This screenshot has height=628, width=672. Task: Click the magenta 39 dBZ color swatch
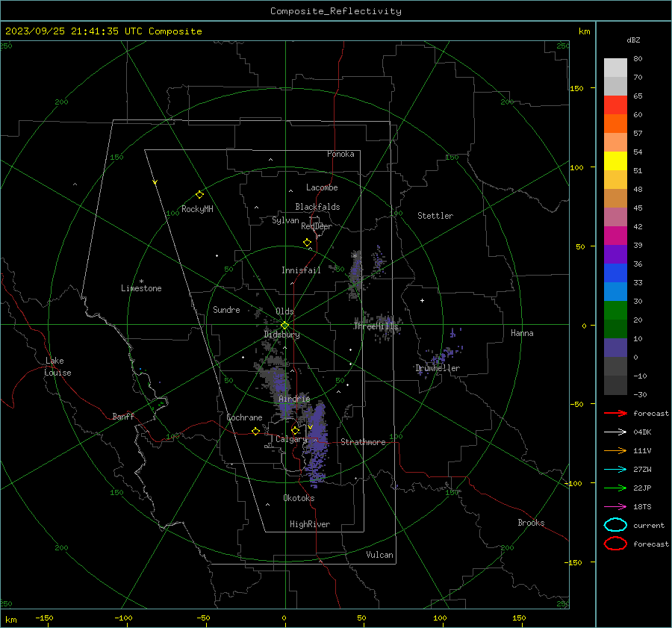pyautogui.click(x=615, y=236)
